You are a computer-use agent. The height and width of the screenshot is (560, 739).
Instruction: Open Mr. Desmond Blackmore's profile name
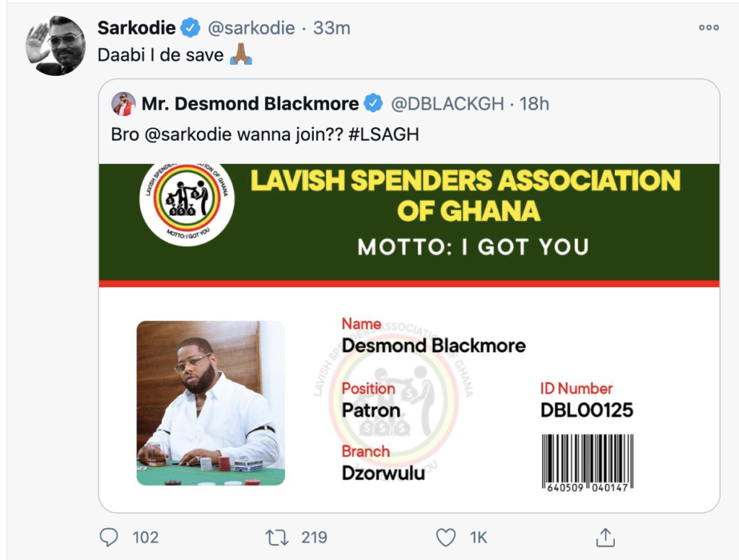pos(250,104)
